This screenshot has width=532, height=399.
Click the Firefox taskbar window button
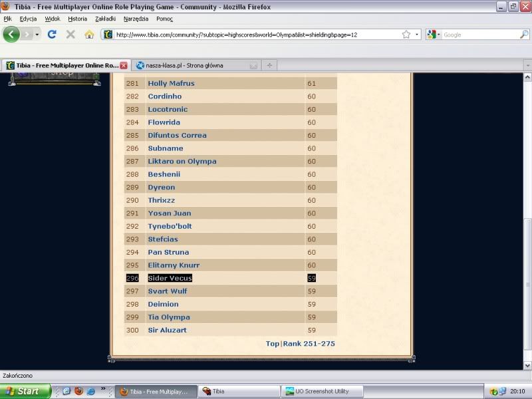156,391
